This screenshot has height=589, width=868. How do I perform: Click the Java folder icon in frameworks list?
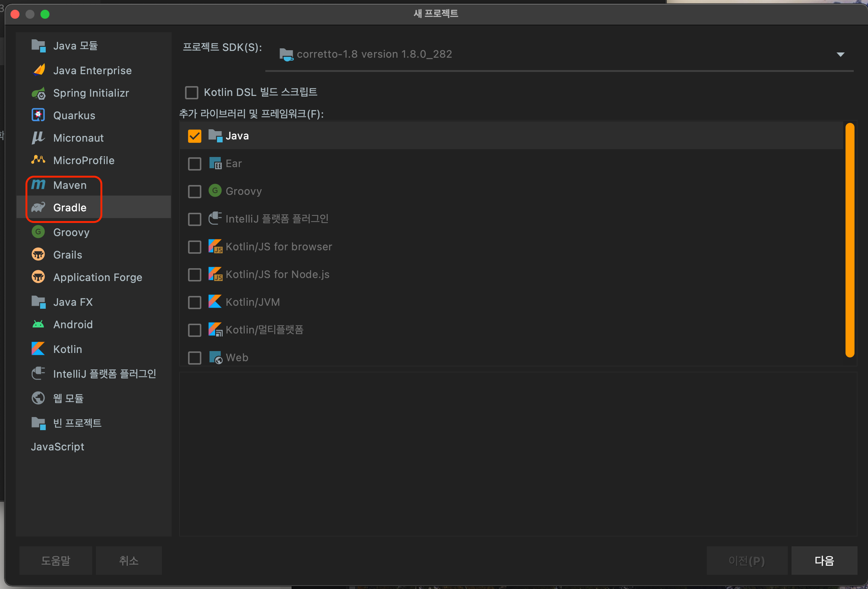(216, 136)
